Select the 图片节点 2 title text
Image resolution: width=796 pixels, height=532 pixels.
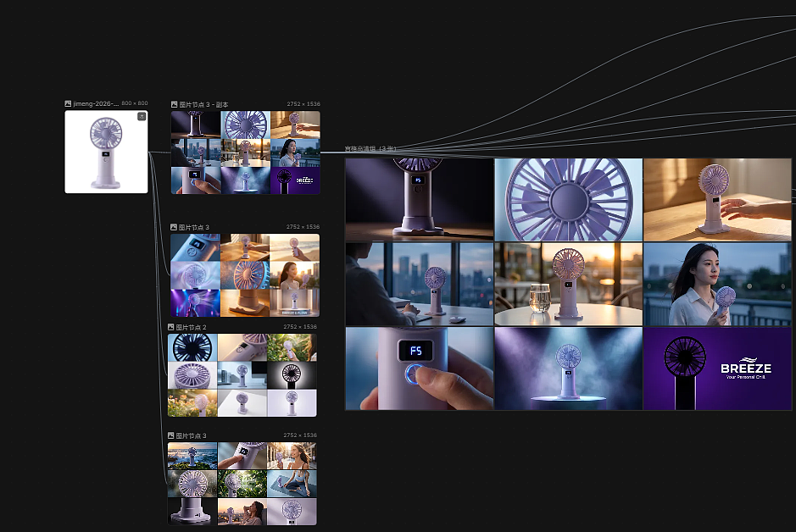click(192, 327)
